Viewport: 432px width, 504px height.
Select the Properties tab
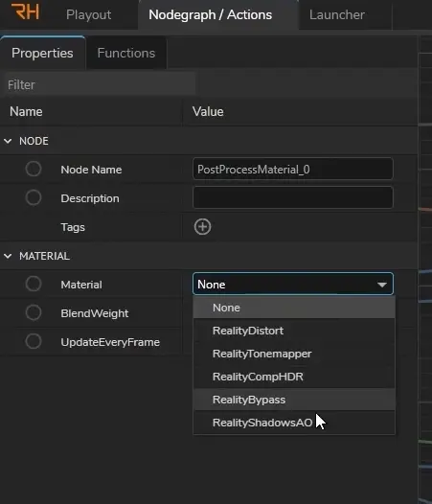[42, 53]
